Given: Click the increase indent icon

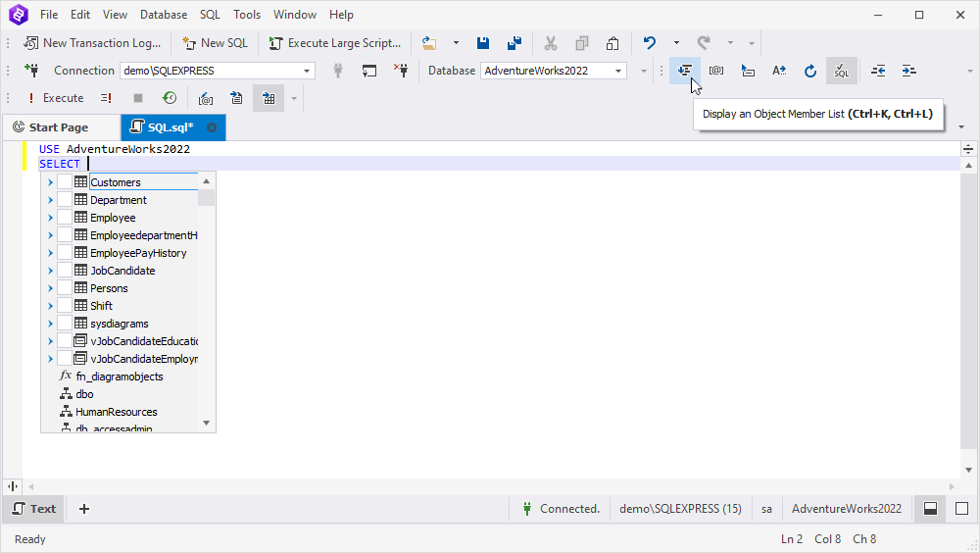Looking at the screenshot, I should tap(909, 71).
